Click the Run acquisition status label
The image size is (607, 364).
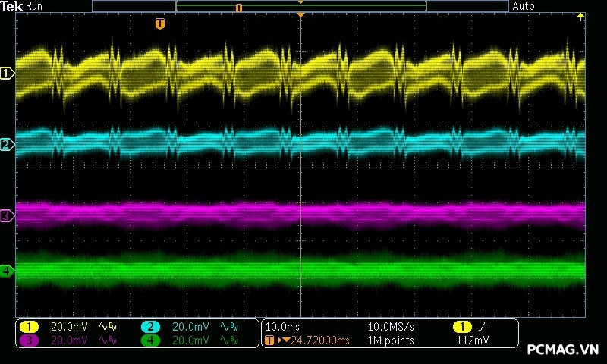35,6
